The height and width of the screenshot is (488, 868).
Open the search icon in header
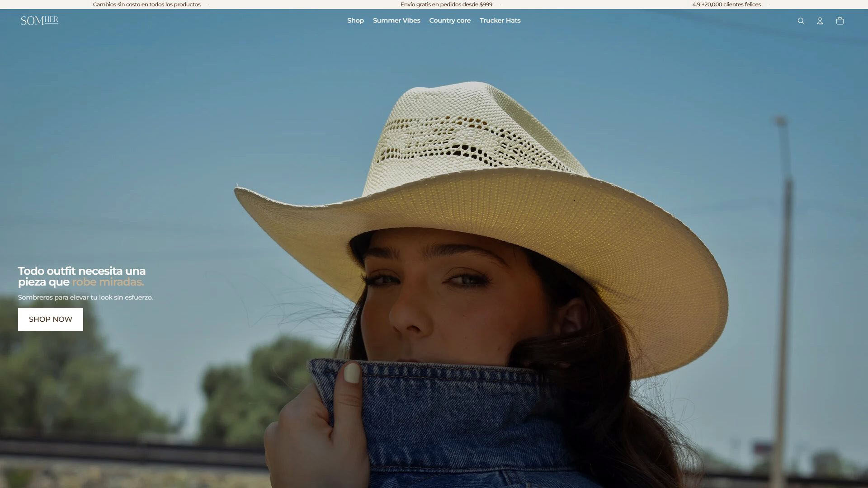[801, 21]
